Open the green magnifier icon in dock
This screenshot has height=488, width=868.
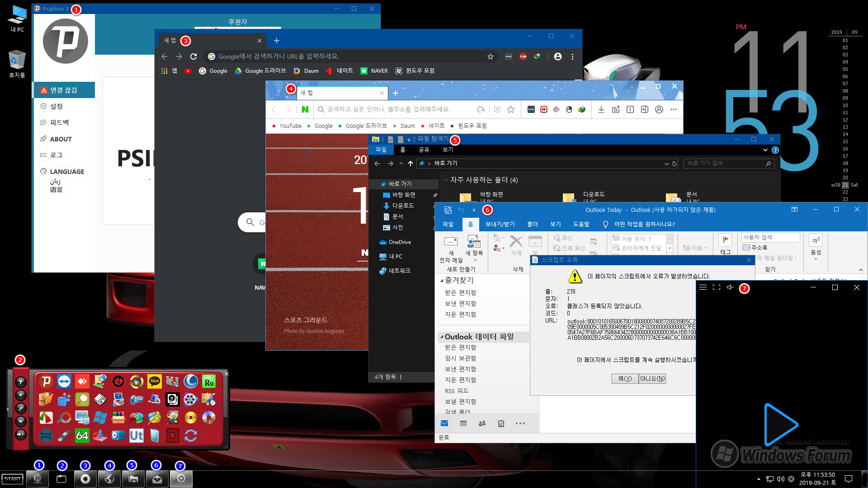click(x=82, y=399)
